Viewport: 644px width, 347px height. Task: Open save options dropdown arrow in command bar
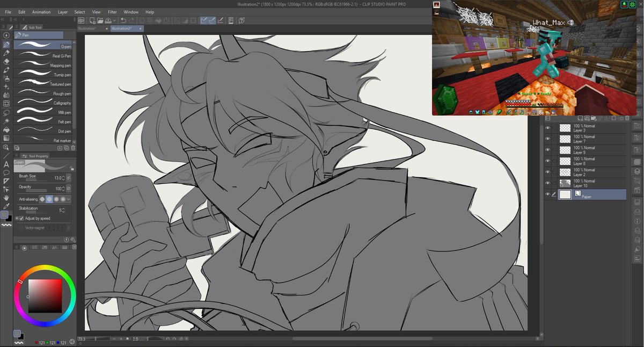(114, 20)
